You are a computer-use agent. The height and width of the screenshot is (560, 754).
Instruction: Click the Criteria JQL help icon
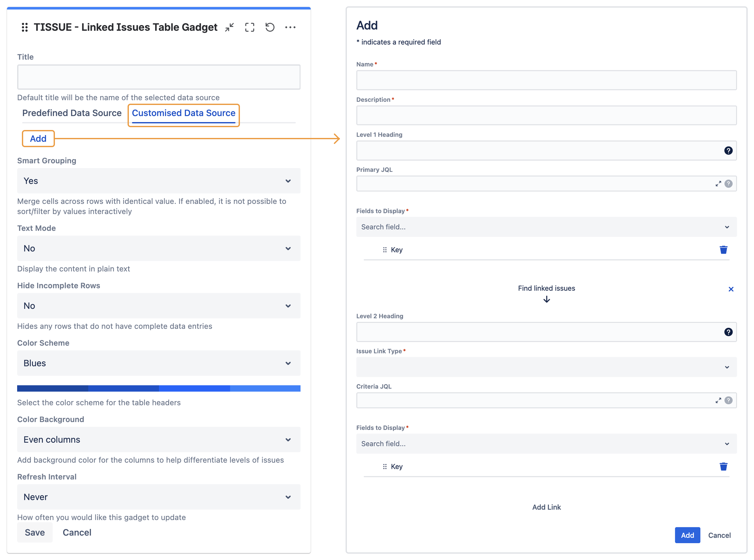point(728,400)
